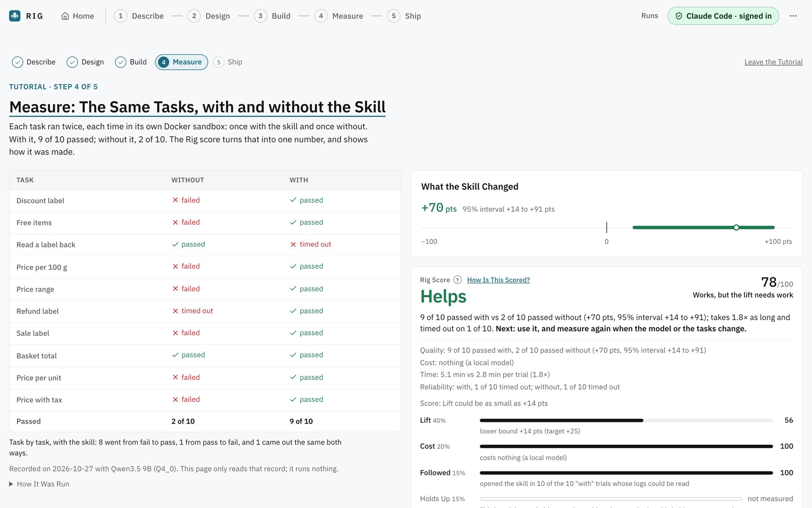Click the 9 of 10 passed total
The width and height of the screenshot is (812, 508).
click(301, 421)
